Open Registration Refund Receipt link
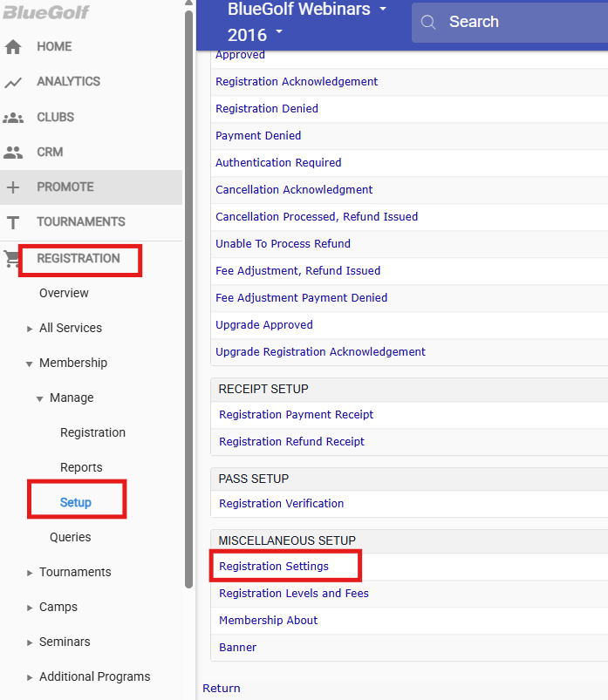Viewport: 608px width, 700px height. (291, 441)
